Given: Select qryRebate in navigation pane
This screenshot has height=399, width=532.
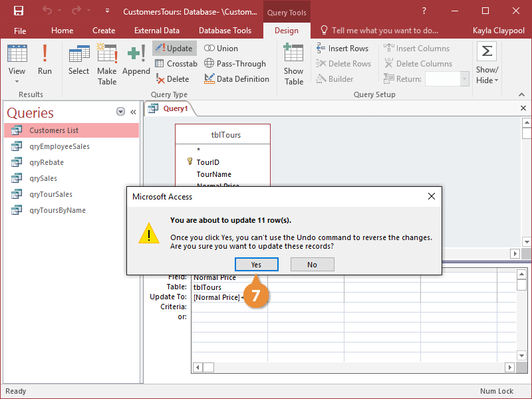Looking at the screenshot, I should coord(72,162).
